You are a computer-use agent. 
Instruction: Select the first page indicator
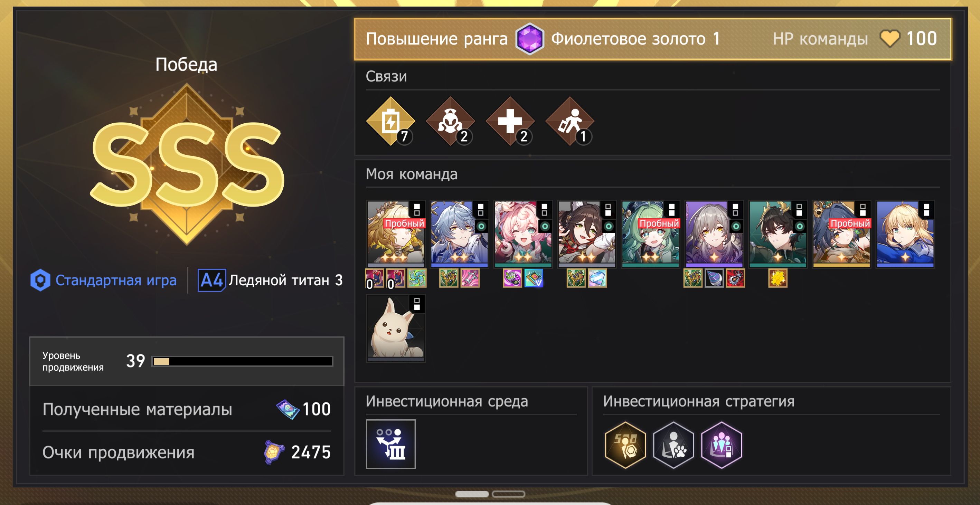point(472,494)
